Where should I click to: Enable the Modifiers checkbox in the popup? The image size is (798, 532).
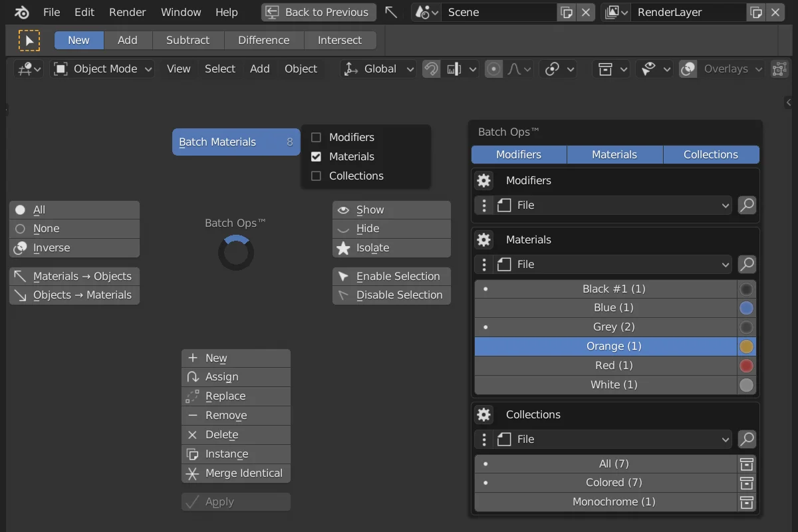[317, 137]
